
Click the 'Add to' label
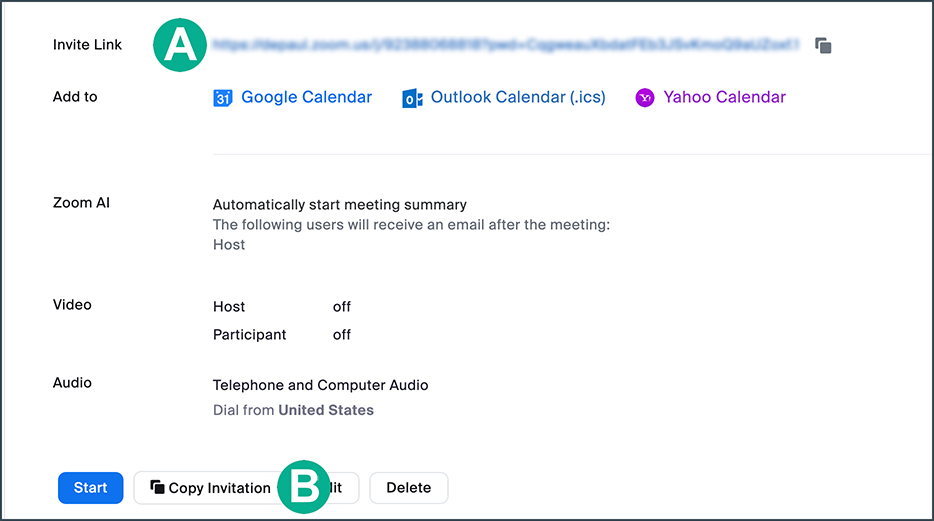tap(75, 96)
